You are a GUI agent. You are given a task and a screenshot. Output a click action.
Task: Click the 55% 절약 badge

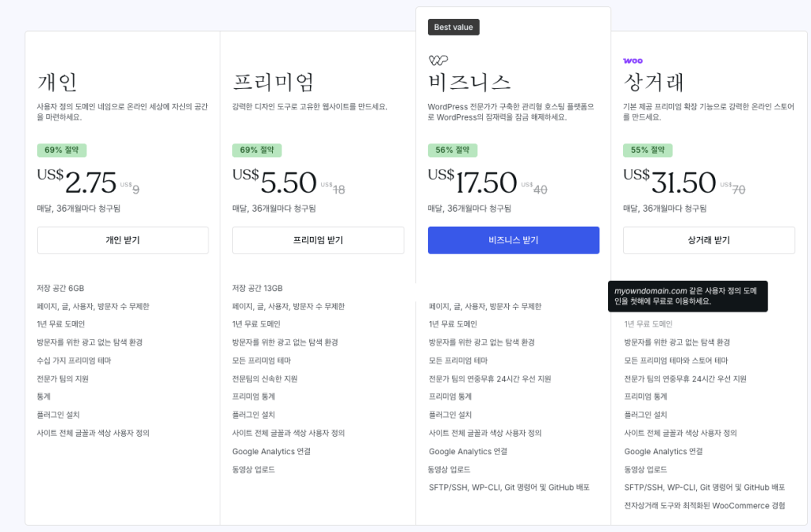tap(648, 150)
